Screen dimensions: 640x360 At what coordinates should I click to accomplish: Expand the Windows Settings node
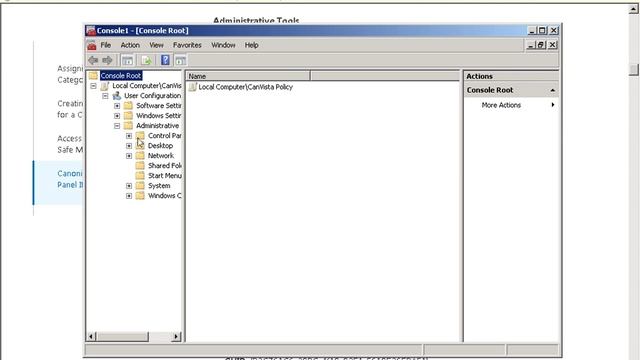tap(117, 116)
